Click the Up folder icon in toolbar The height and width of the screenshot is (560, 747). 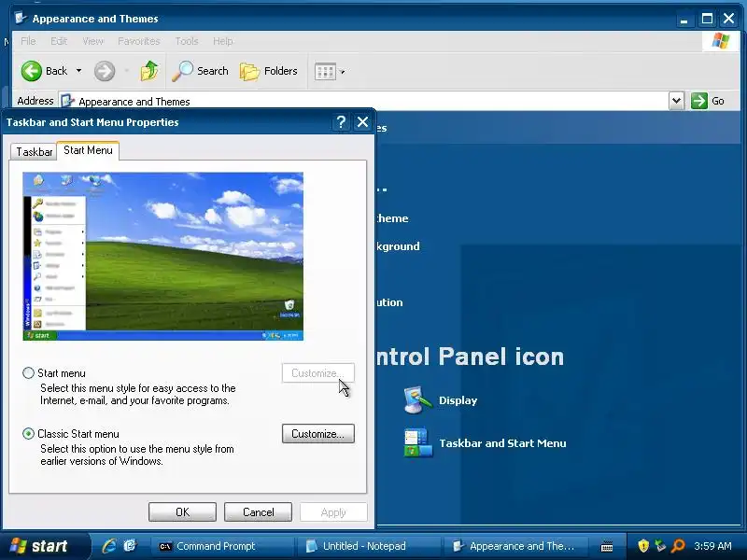click(x=149, y=71)
